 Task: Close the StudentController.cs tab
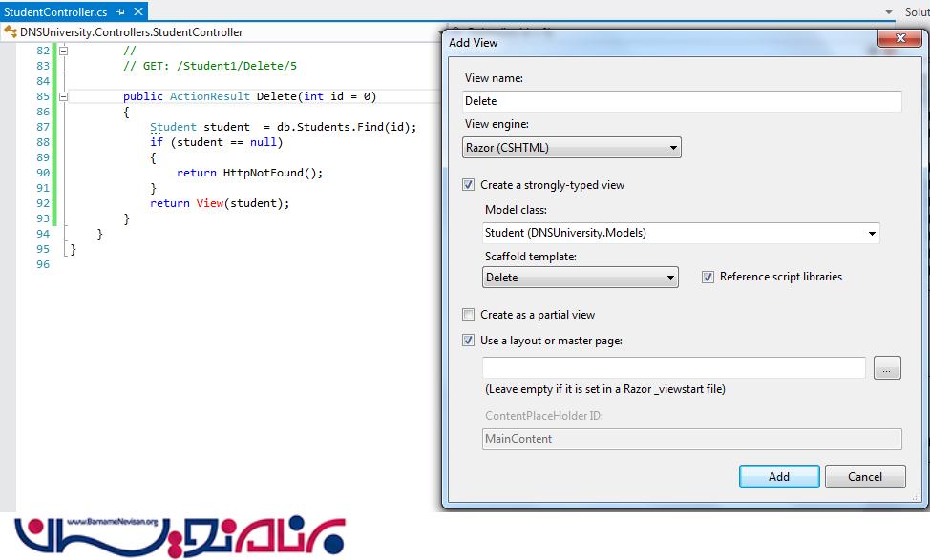(138, 11)
